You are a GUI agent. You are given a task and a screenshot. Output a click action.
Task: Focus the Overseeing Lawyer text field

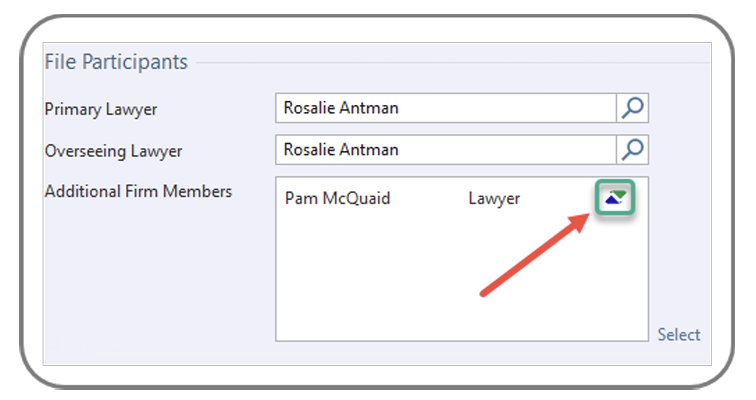[x=446, y=149]
